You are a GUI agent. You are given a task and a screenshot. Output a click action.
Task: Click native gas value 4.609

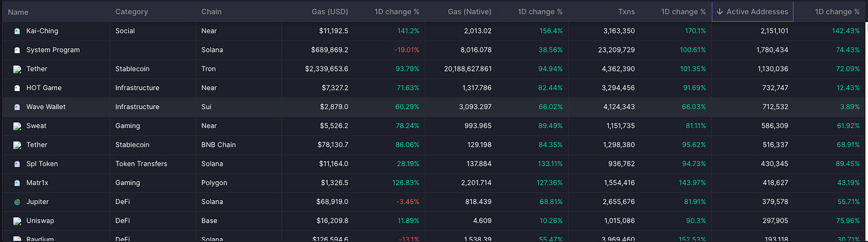coord(482,221)
